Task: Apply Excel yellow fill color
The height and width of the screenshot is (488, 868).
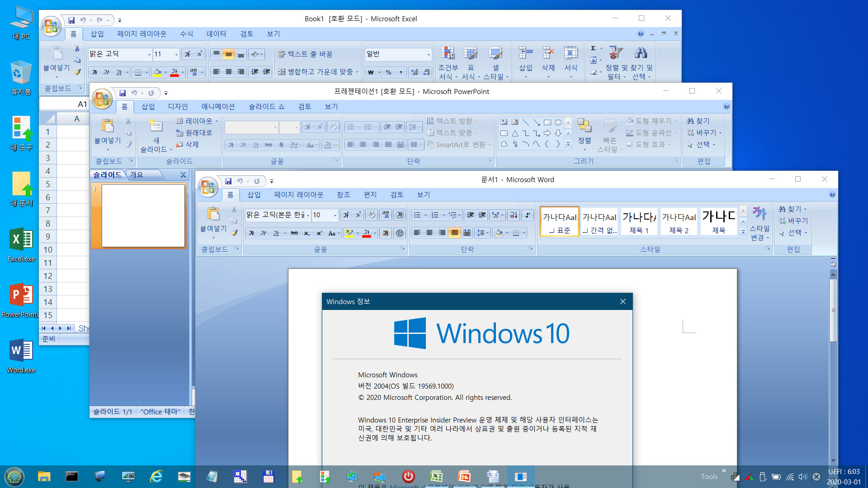Action: click(157, 72)
